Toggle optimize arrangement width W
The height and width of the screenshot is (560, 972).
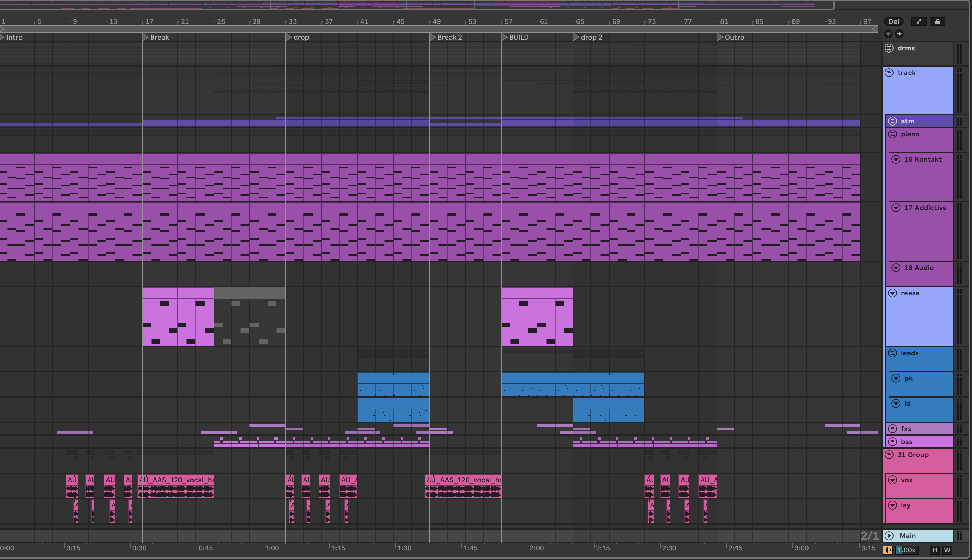(947, 550)
